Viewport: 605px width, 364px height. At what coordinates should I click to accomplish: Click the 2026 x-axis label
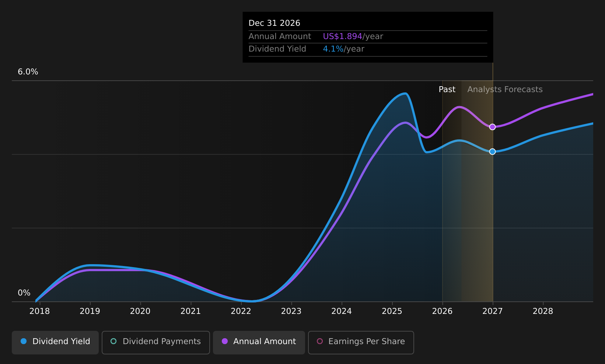coord(442,311)
